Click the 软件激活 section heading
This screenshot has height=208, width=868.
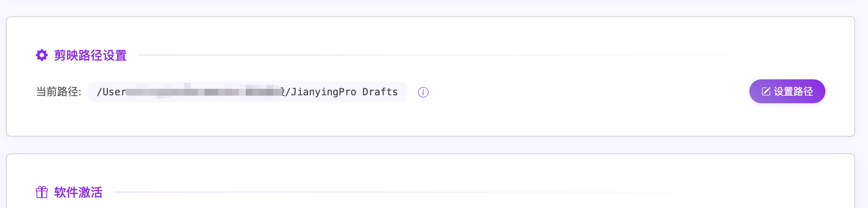pyautogui.click(x=78, y=192)
